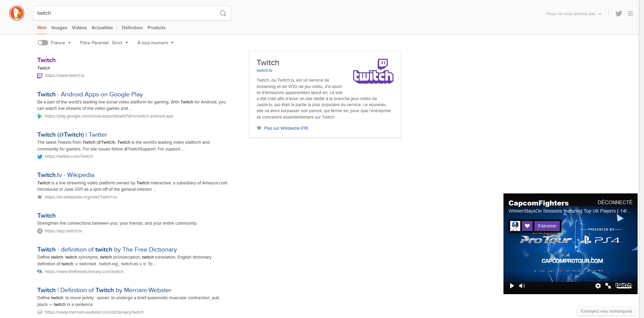Click the Twitter favicon beside twitter.com/Twitch
The height and width of the screenshot is (318, 644).
pyautogui.click(x=40, y=157)
